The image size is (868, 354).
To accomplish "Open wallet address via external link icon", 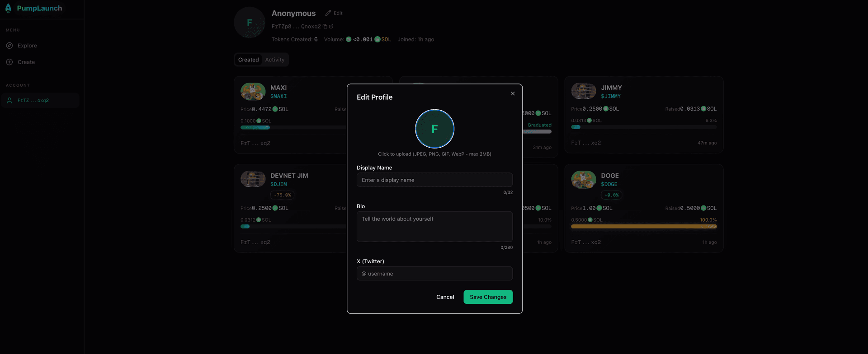I will point(331,27).
